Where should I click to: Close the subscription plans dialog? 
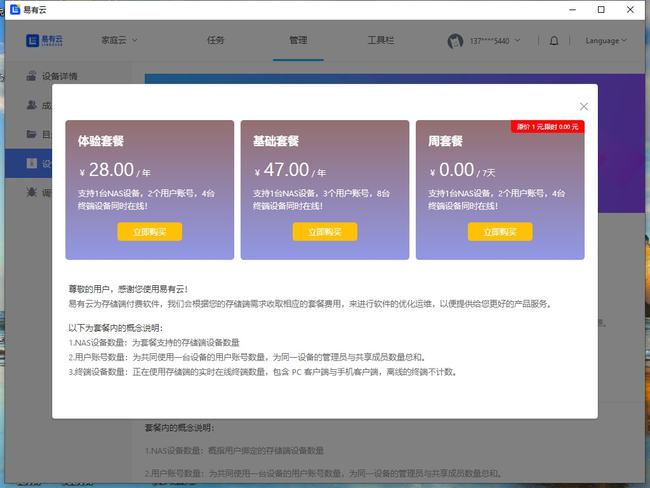click(584, 106)
